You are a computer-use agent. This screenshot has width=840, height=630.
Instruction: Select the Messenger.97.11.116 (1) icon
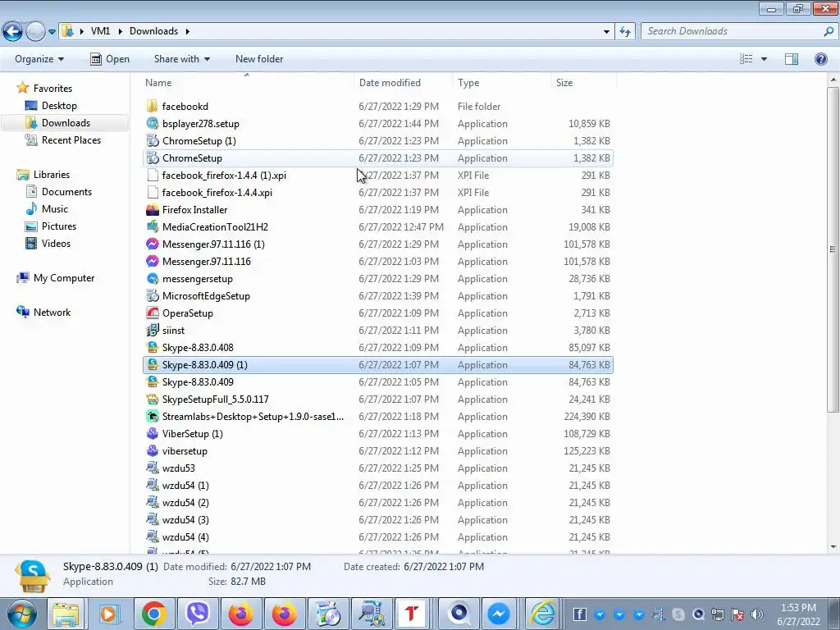tap(152, 244)
